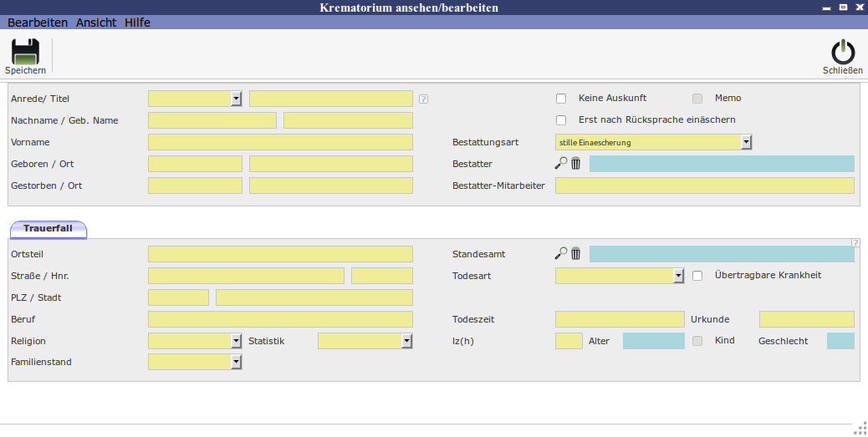868x437 pixels.
Task: Select the Trauerfall tab
Action: (49, 228)
